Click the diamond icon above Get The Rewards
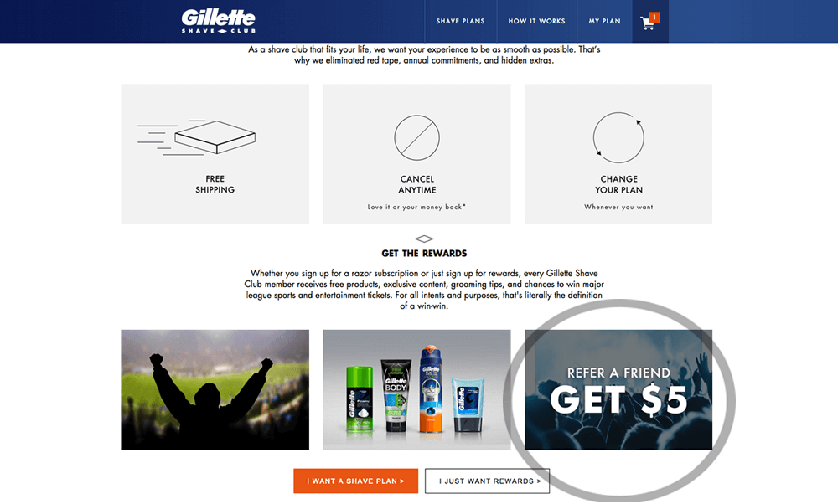This screenshot has height=504, width=838. click(424, 239)
